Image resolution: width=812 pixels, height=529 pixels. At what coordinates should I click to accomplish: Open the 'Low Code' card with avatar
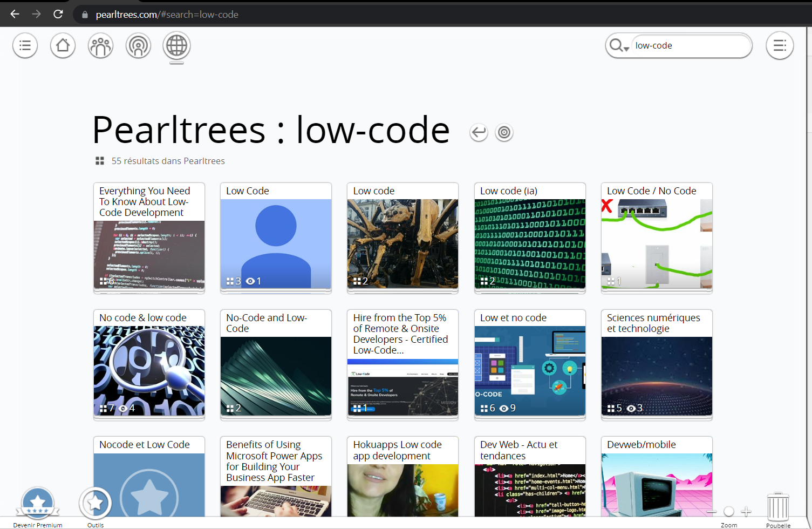pos(276,238)
